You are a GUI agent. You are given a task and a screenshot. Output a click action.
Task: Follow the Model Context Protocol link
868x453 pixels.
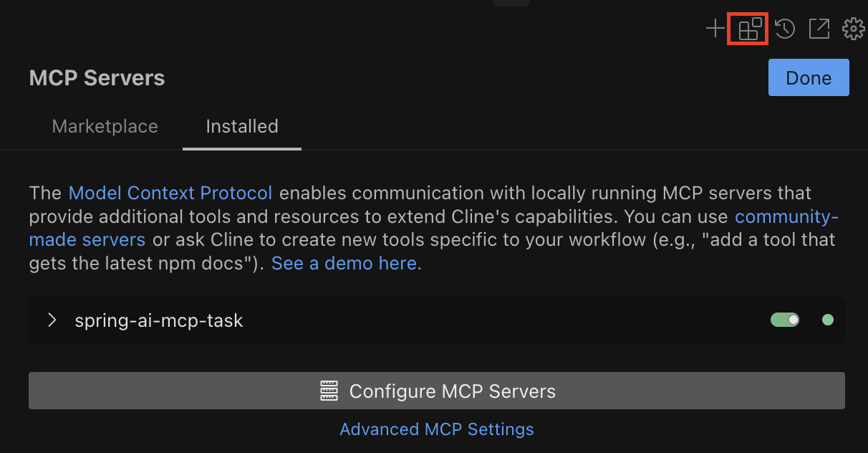170,193
